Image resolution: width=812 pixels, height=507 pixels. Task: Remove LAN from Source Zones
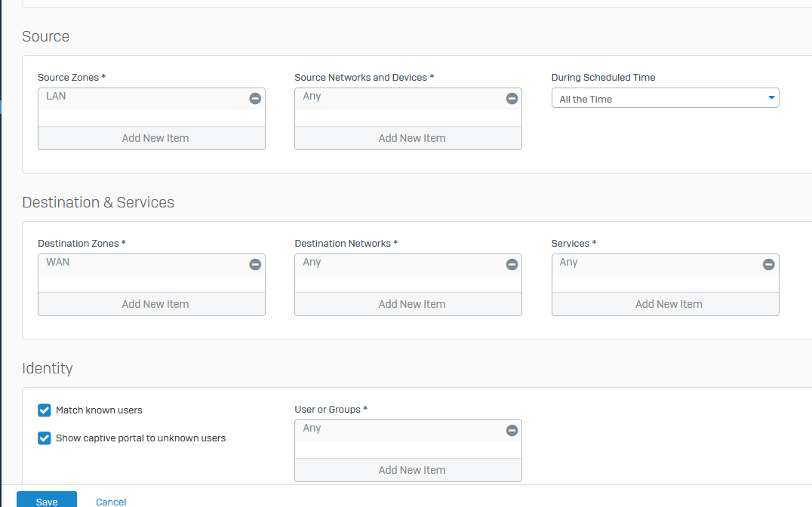255,99
